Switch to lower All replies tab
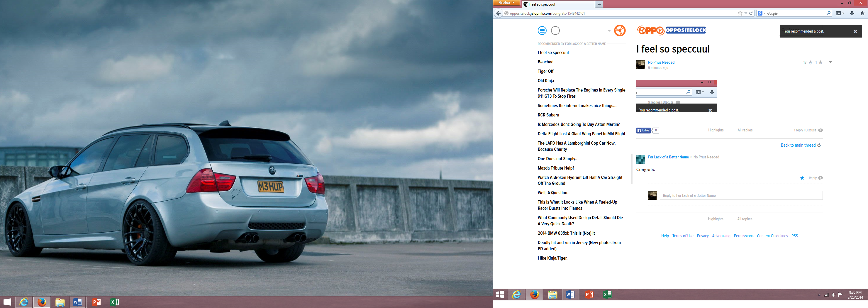Screen dimensions: 868x308 point(745,219)
